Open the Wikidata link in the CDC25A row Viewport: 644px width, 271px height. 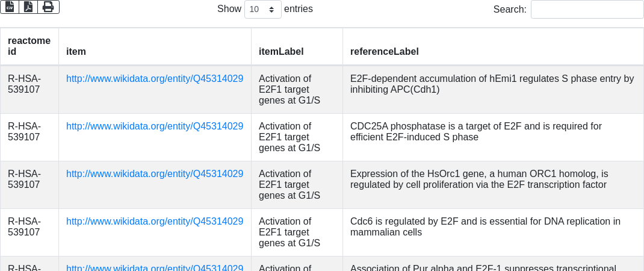155,126
